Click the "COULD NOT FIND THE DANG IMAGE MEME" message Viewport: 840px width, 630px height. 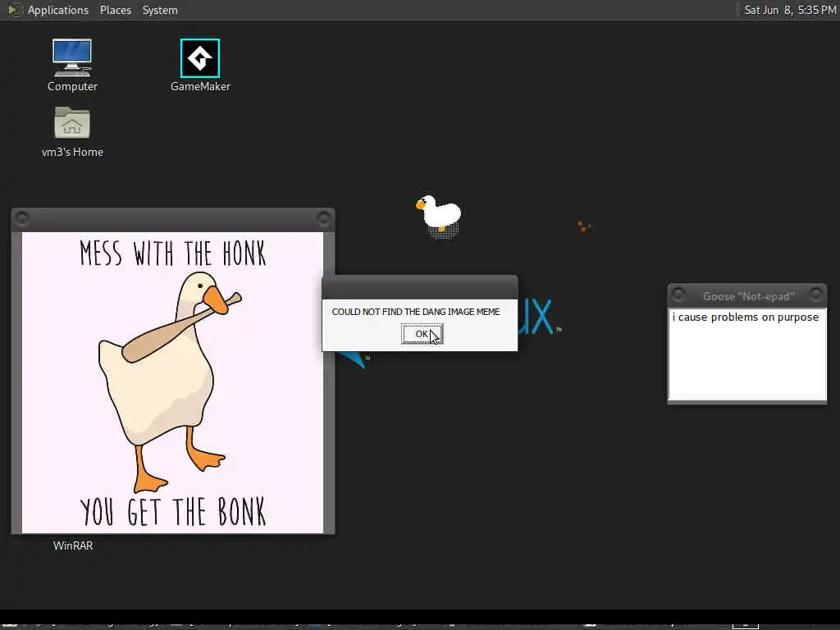click(x=416, y=312)
